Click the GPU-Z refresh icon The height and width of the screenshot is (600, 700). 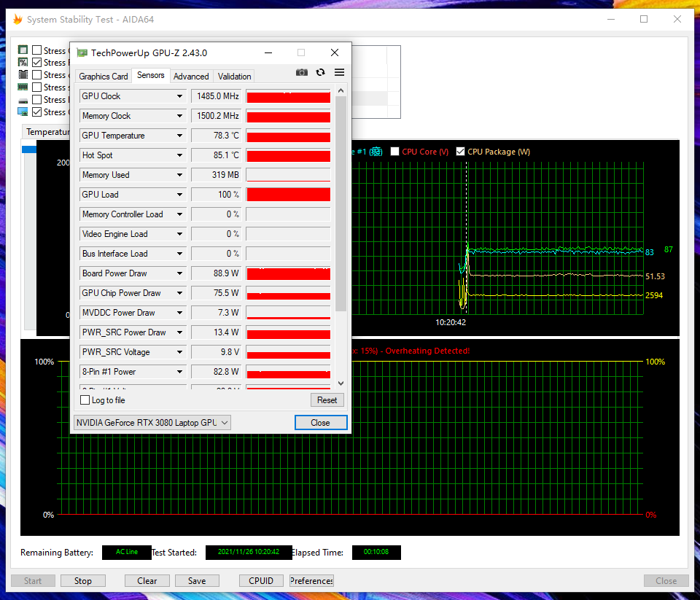click(321, 72)
